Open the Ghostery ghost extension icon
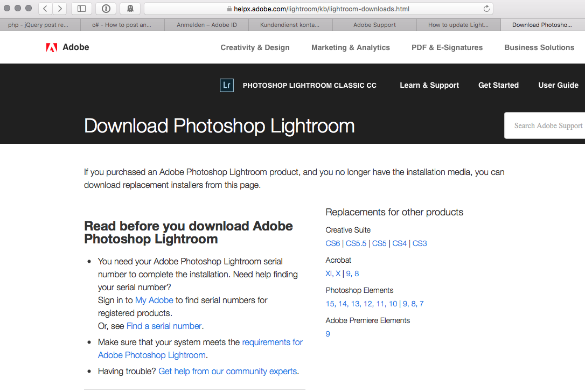Screen dimensions: 585x392 [130, 9]
